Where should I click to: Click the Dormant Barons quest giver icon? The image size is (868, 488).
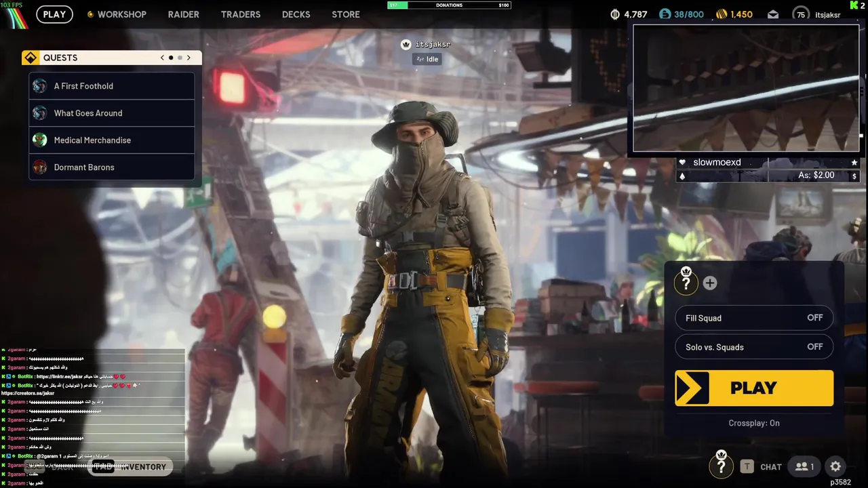40,167
